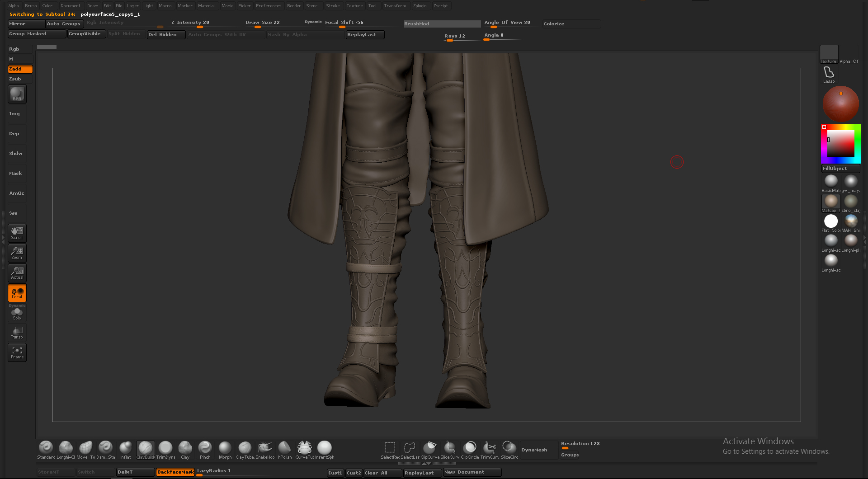Choose the Dam_Standard brush
Screen dimensions: 868x479
105,450
